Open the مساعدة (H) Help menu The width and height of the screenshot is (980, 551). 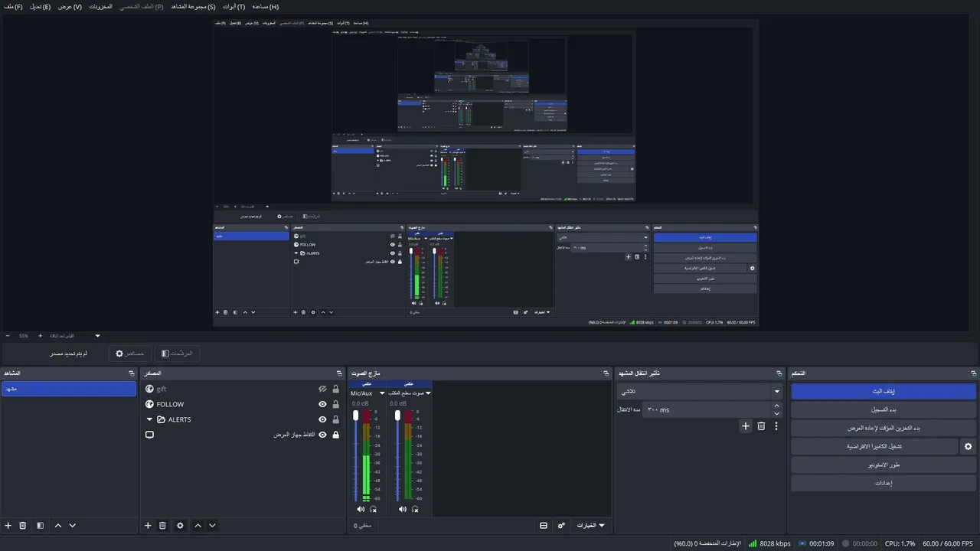click(x=266, y=6)
